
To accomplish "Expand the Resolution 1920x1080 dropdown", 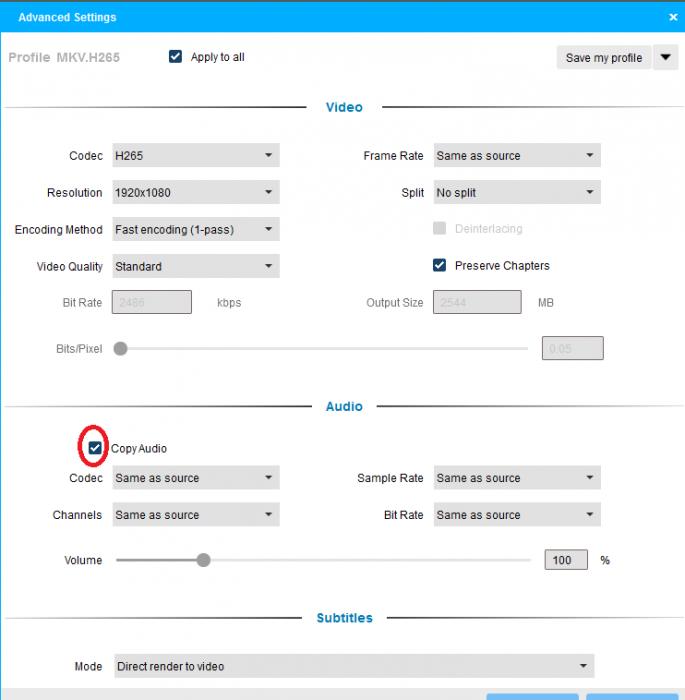I will [195, 193].
